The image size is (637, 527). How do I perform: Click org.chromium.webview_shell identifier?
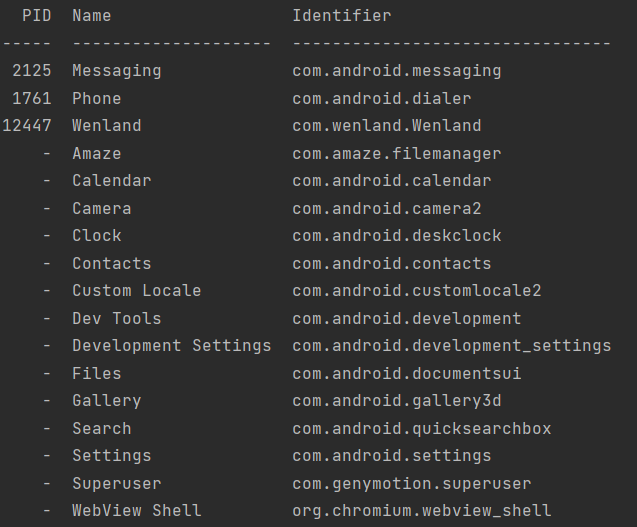[422, 511]
